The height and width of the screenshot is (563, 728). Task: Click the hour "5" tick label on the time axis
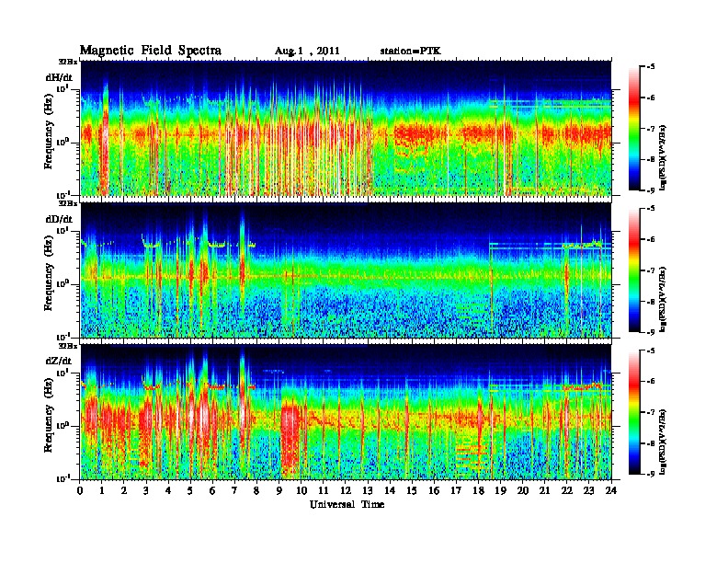[x=191, y=490]
